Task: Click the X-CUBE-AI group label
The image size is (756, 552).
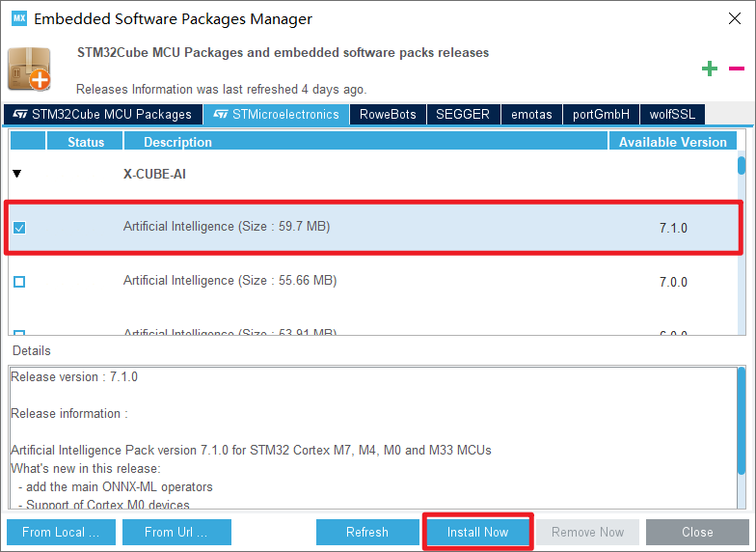Action: tap(154, 174)
